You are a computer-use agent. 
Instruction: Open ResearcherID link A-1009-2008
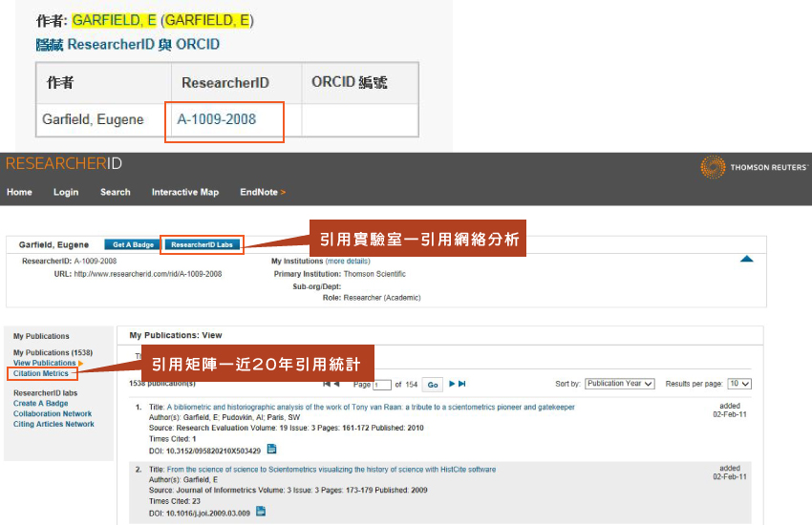click(217, 119)
